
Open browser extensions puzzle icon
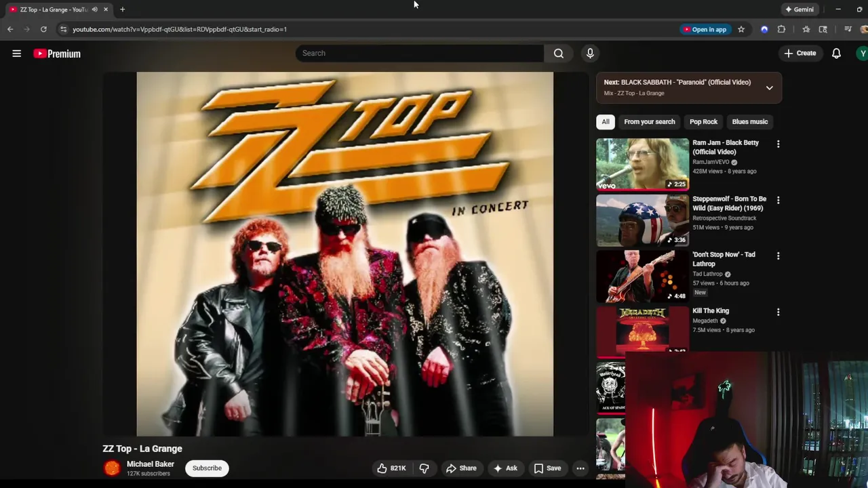point(781,29)
